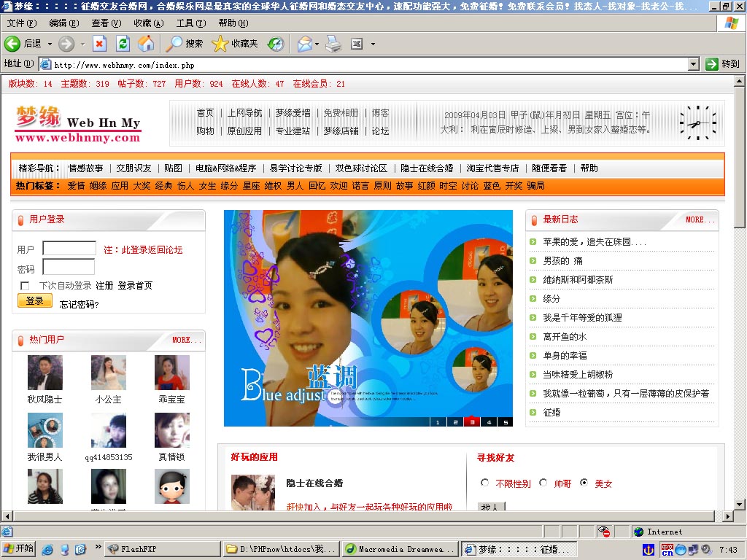The width and height of the screenshot is (747, 560).
Task: Select 帅哥 radio button
Action: (x=543, y=483)
